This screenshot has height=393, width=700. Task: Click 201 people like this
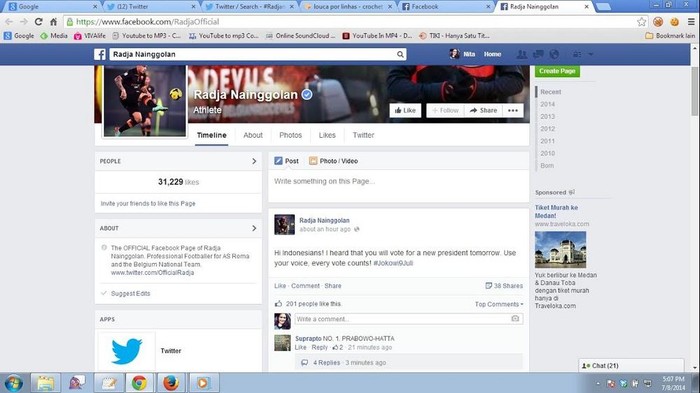tap(313, 304)
